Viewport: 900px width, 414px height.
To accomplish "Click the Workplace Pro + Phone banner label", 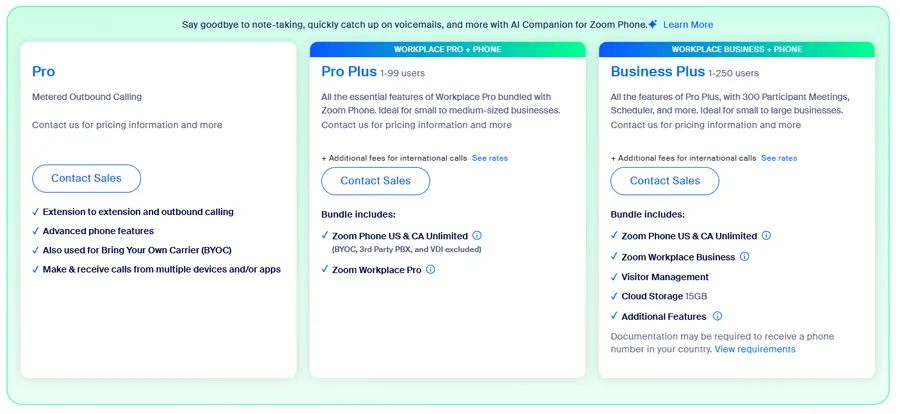I will click(x=447, y=49).
